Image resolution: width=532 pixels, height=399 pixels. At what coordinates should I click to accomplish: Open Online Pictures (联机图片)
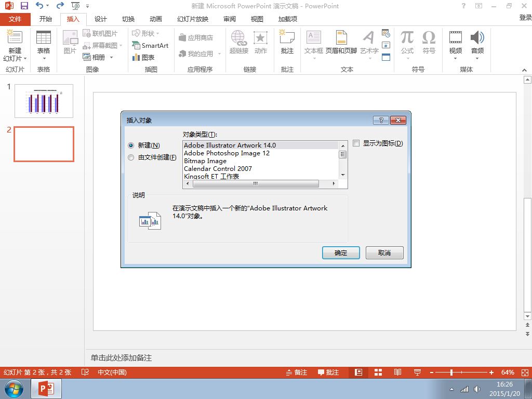100,33
